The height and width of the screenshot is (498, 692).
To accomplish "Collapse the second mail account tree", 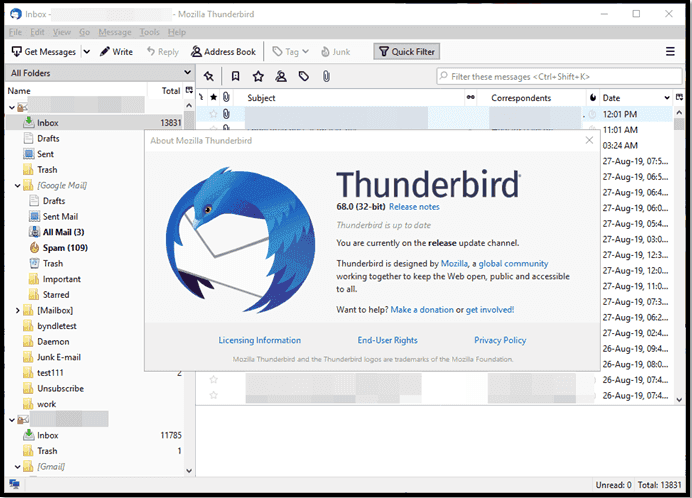I will (x=12, y=420).
